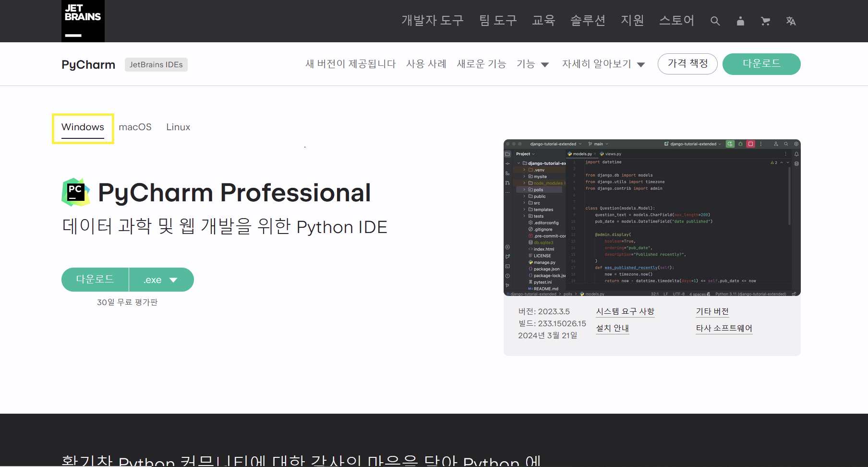
Task: Open 새 버전이 제공됩니다 link
Action: 350,64
